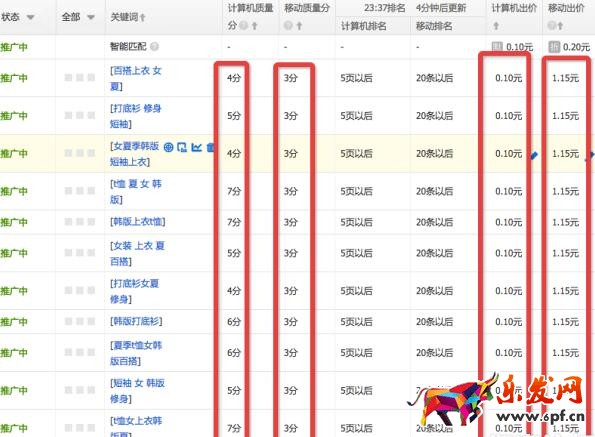This screenshot has width=595, height=437.
Task: Click the 0.20元 mobile bid for 智能匹配
Action: pos(576,47)
